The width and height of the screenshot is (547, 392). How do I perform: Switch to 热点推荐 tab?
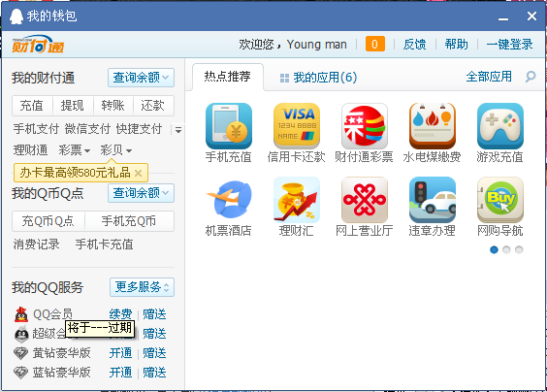[x=228, y=77]
